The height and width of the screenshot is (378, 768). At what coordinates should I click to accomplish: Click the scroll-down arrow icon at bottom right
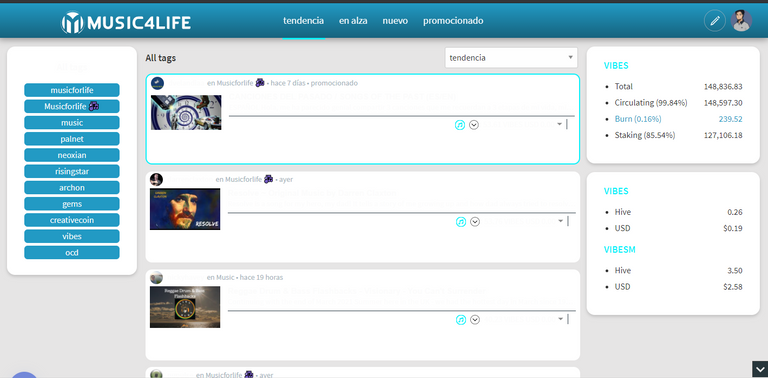(x=760, y=370)
